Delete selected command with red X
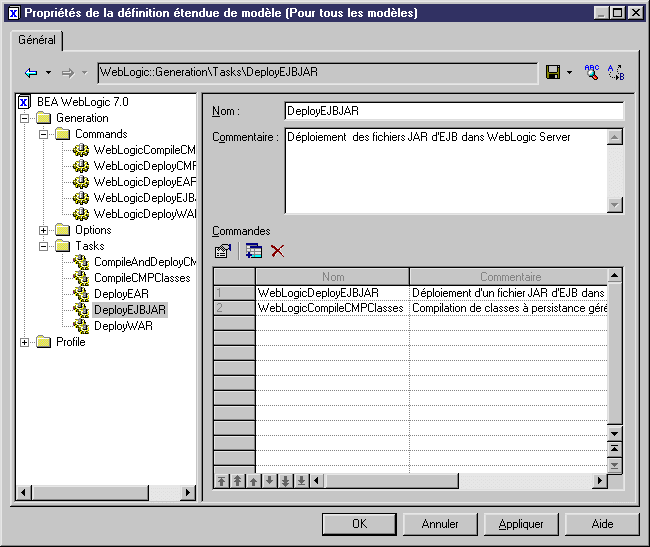 coord(278,251)
